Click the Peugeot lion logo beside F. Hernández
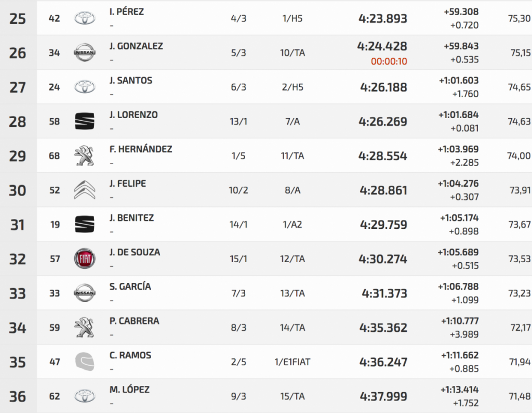This screenshot has height=413, width=532. click(85, 156)
